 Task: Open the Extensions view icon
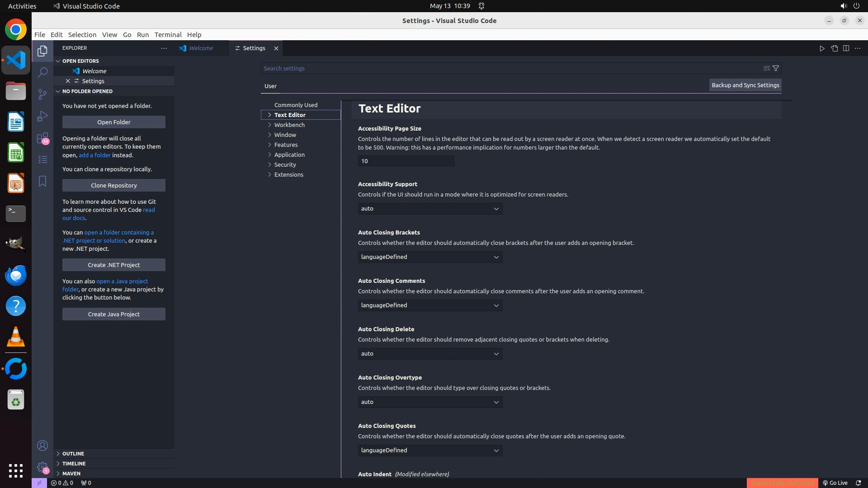click(x=42, y=138)
